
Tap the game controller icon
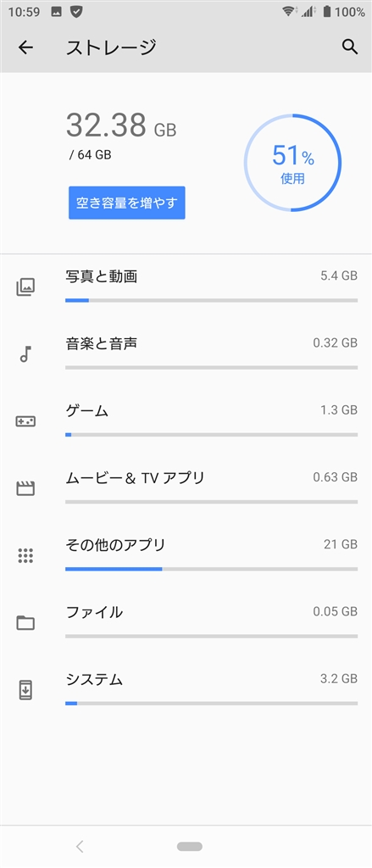pos(25,421)
